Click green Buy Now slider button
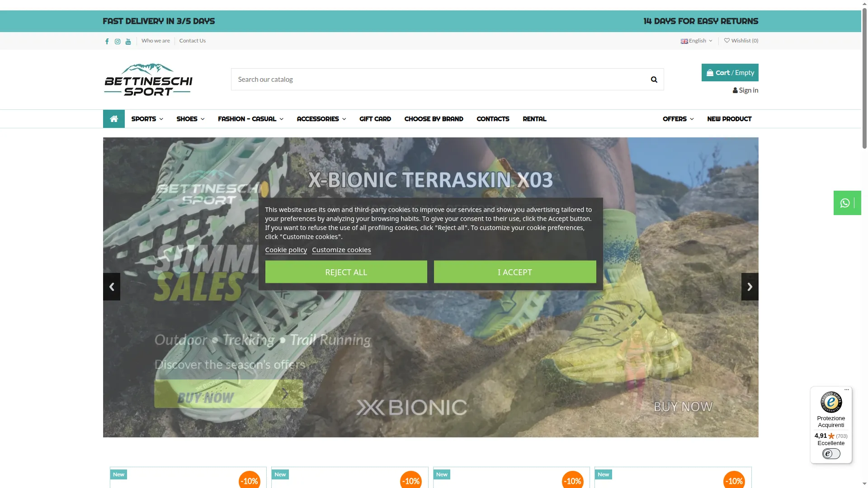Screen dimensions: 868x488 228,394
